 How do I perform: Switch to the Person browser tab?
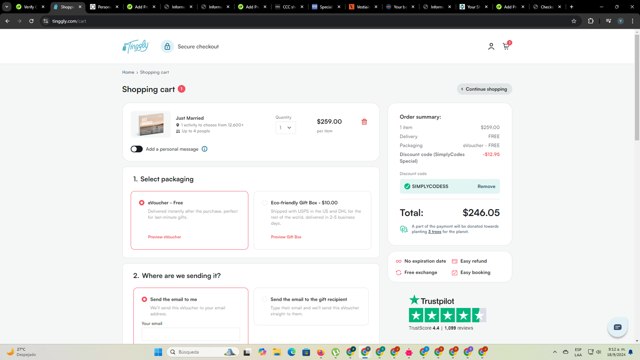coord(104,7)
